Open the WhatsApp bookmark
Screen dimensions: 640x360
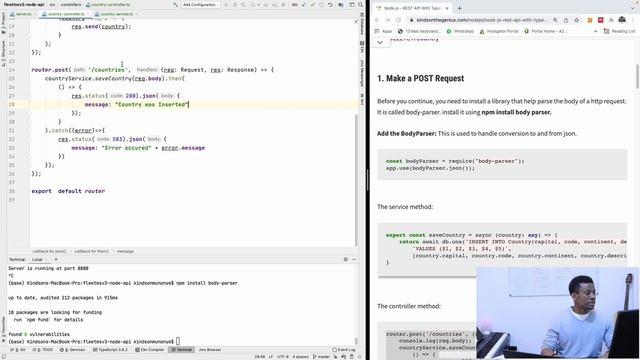460,31
